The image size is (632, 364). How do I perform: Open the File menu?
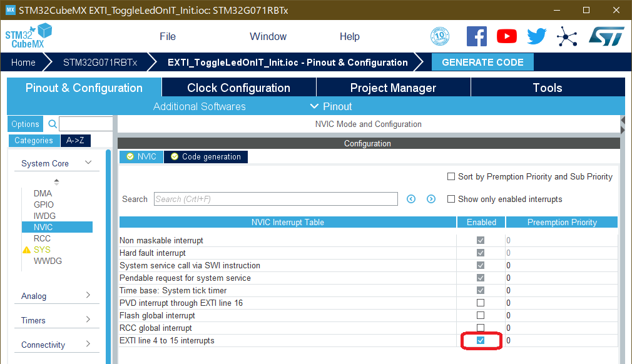click(168, 37)
